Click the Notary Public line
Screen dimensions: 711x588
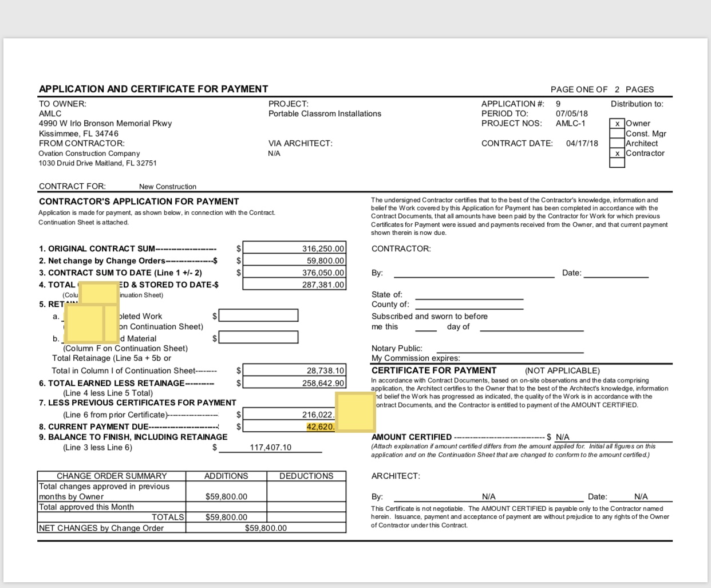(x=510, y=348)
